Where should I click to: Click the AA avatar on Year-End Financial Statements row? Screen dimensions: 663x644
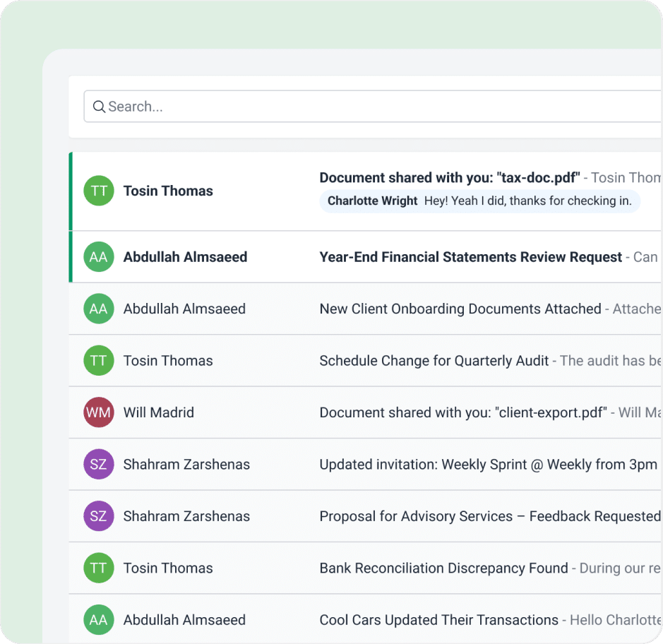(99, 256)
